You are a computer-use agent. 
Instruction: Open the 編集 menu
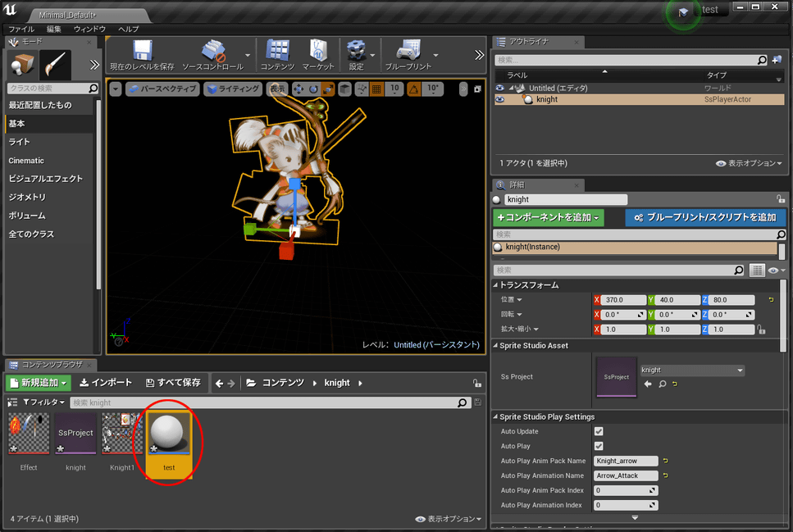point(54,29)
